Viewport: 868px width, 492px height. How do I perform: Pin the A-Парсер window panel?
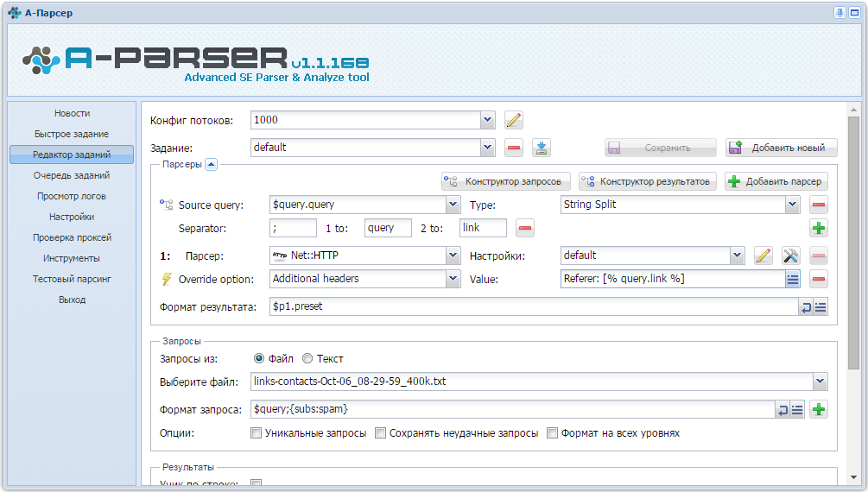pos(839,13)
